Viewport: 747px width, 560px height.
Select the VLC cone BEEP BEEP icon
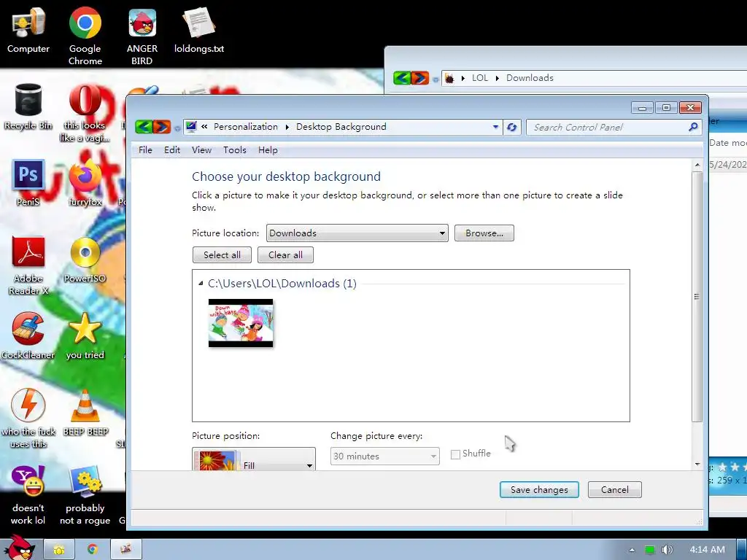(x=85, y=413)
